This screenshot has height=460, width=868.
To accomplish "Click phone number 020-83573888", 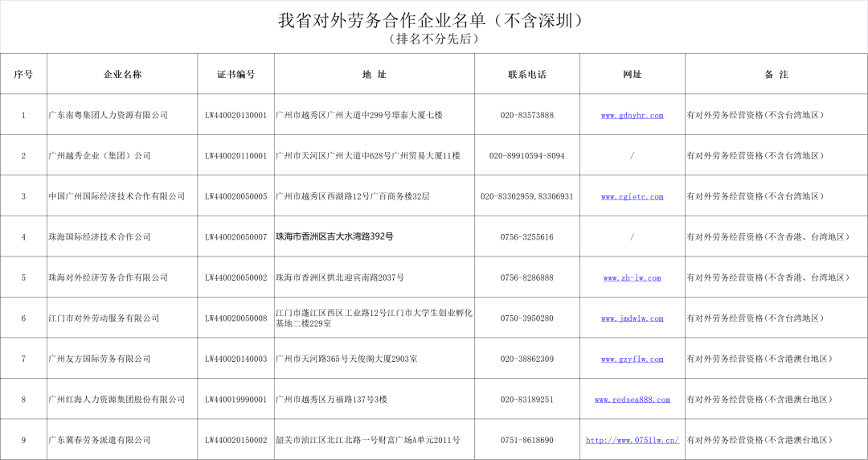I will 527,115.
